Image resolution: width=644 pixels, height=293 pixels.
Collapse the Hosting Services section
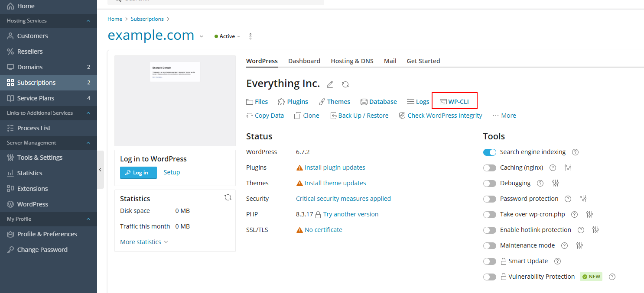[x=88, y=21]
